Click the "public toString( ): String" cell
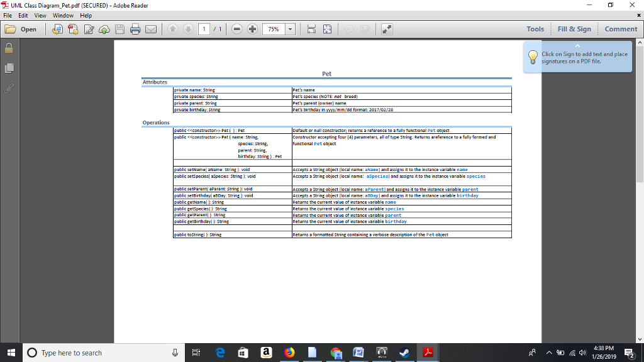 [x=233, y=235]
